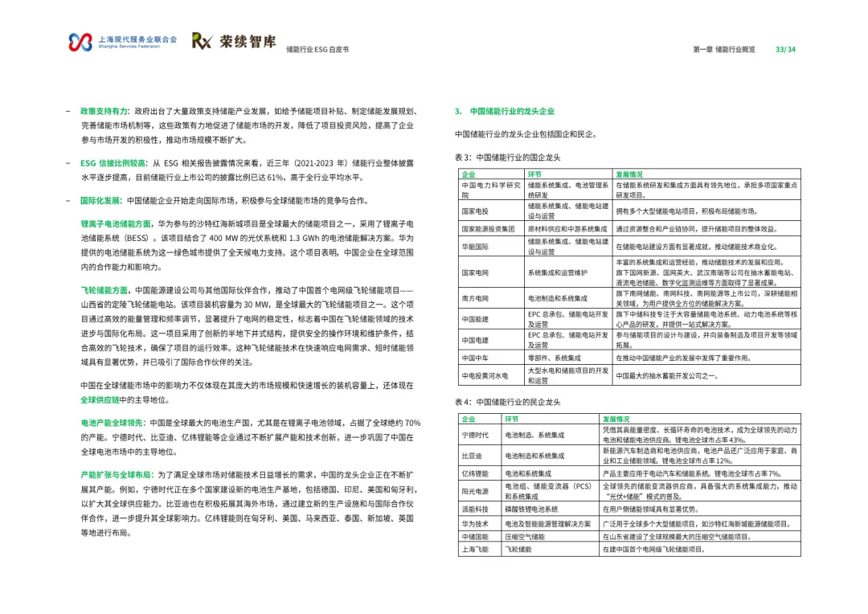This screenshot has width=868, height=614.
Task: Click the green heading 国际化发展
Action: click(100, 200)
